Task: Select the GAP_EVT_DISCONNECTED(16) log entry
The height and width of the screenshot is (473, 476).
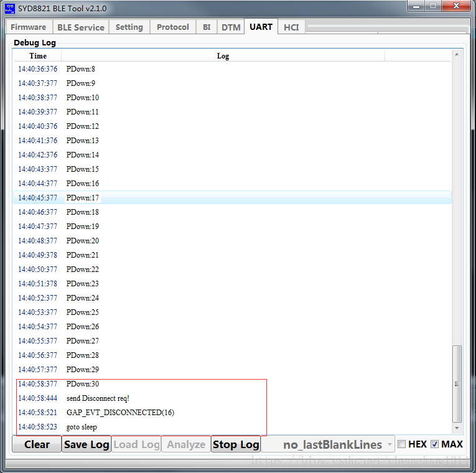Action: click(x=232, y=412)
